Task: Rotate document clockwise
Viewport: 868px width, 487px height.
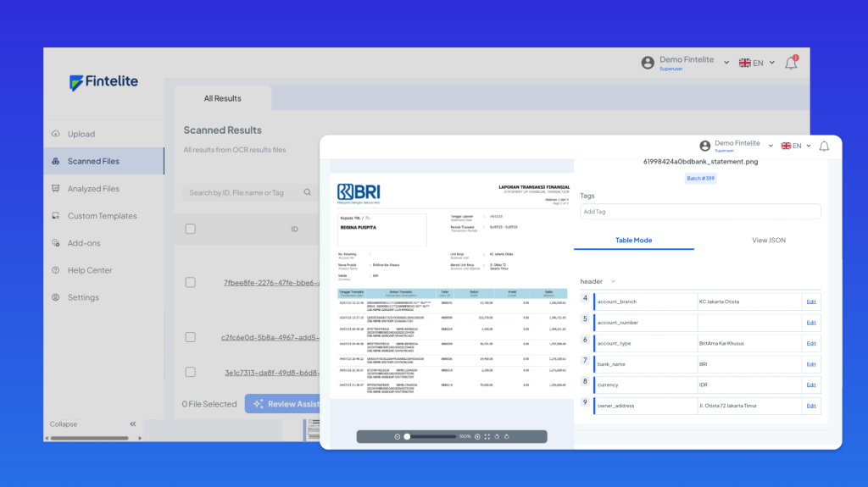Action: pyautogui.click(x=506, y=436)
